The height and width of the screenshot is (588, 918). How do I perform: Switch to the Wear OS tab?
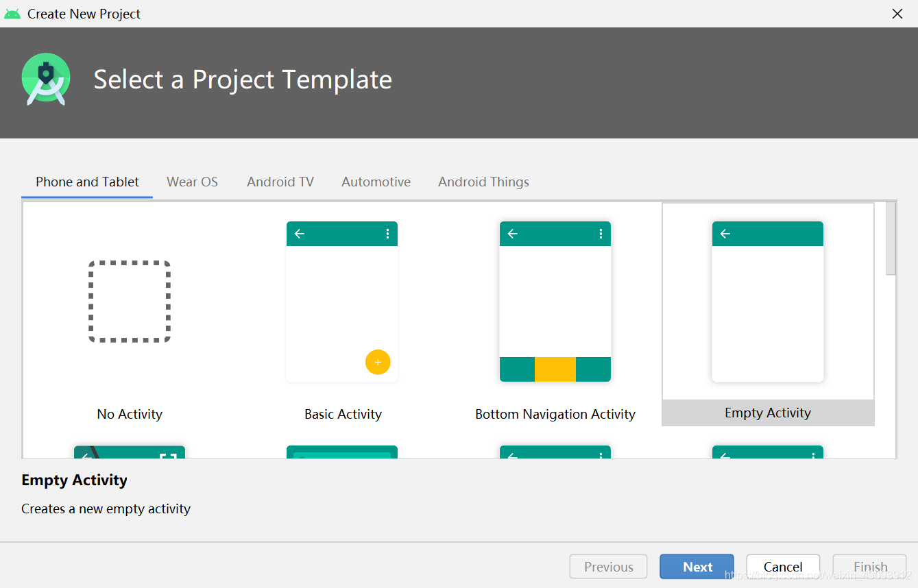pyautogui.click(x=192, y=182)
